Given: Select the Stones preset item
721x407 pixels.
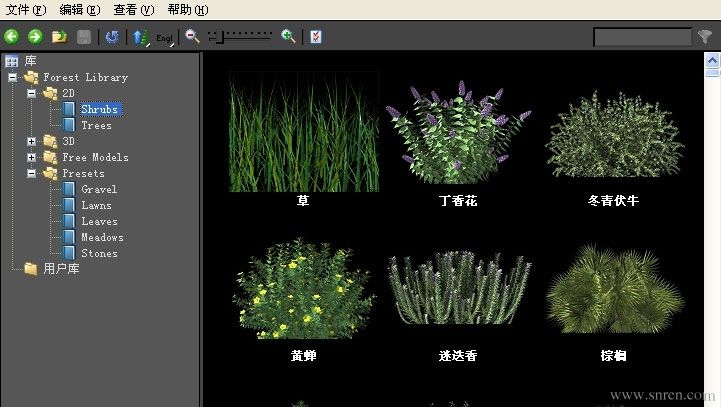Looking at the screenshot, I should click(99, 253).
